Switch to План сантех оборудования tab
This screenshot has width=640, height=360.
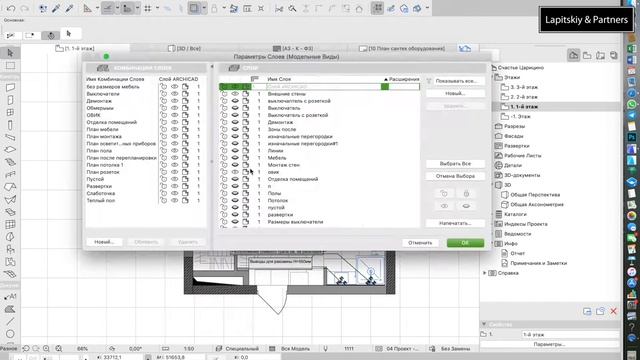tap(402, 48)
